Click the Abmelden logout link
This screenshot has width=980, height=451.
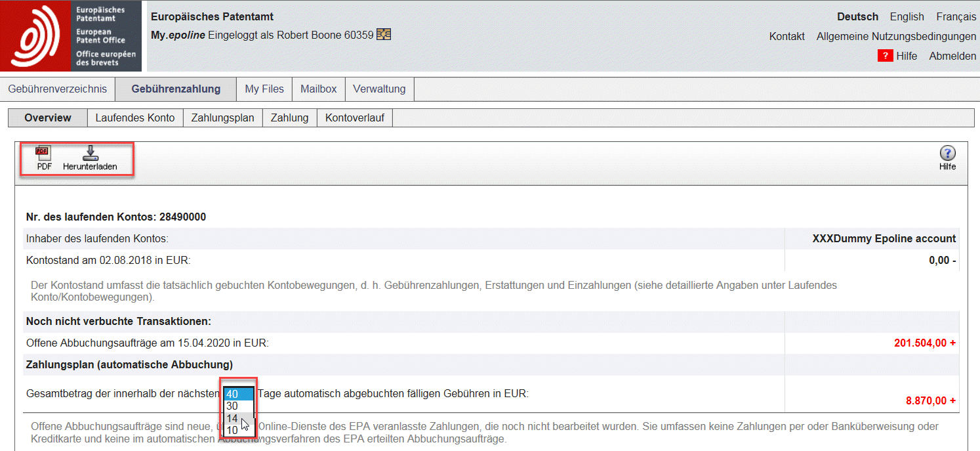952,56
